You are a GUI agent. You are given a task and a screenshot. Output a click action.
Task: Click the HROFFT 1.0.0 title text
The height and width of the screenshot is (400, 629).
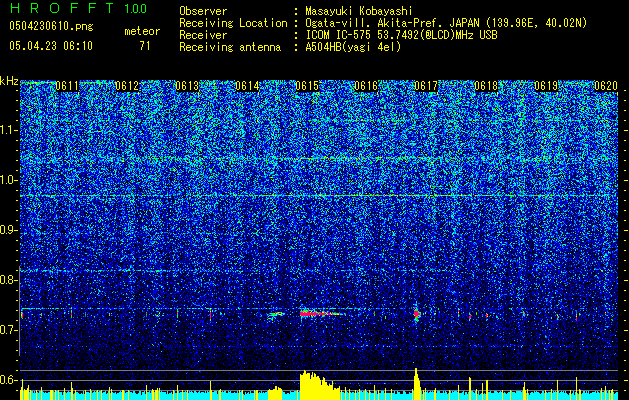tap(79, 8)
